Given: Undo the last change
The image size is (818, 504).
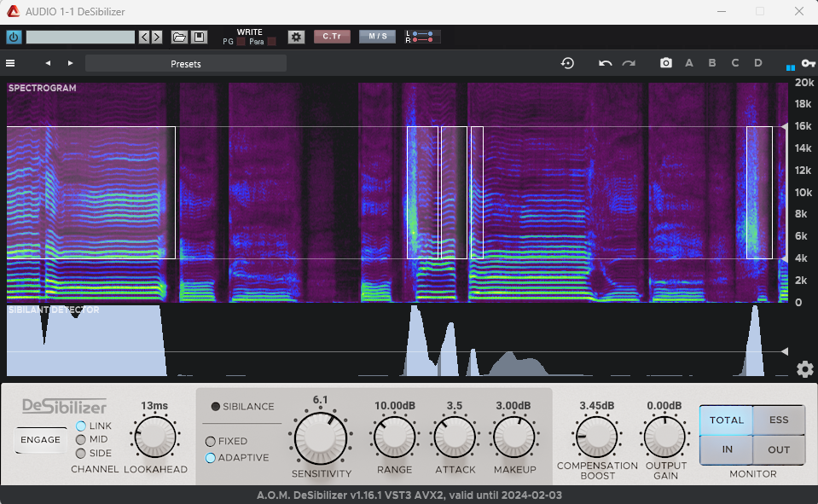Looking at the screenshot, I should (x=605, y=63).
